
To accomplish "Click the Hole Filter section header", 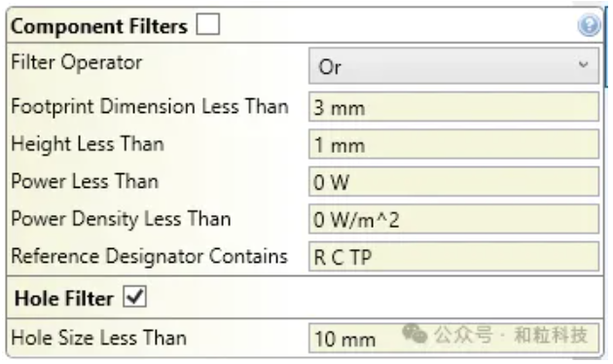I will pyautogui.click(x=63, y=299).
